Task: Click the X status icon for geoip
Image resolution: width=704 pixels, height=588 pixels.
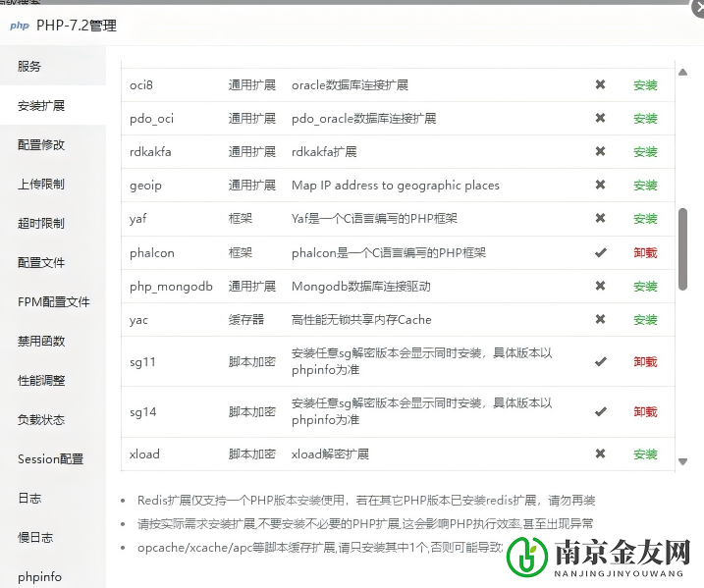Action: 600,185
